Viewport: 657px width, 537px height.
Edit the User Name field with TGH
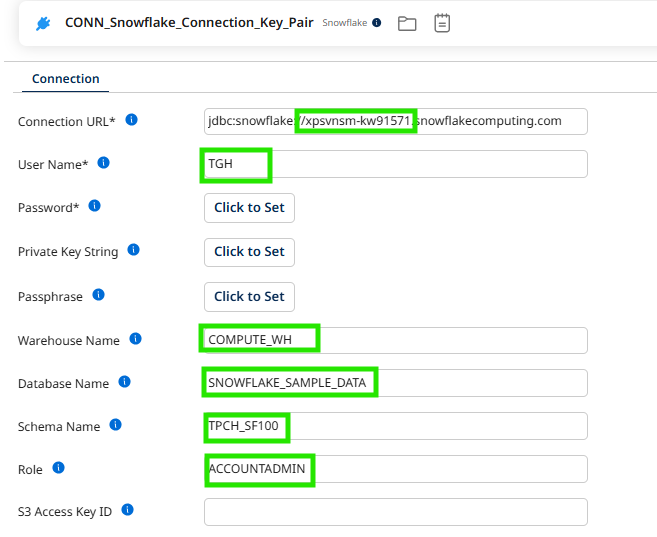pos(396,164)
